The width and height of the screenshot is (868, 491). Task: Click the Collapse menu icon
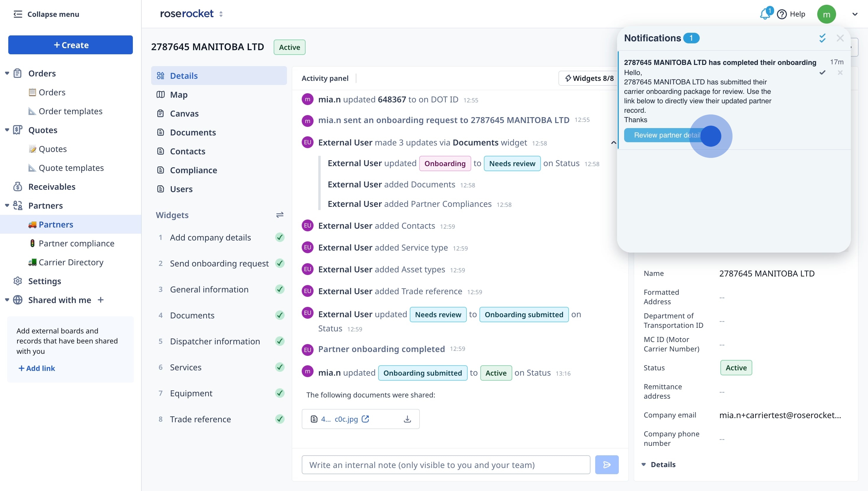tap(17, 14)
